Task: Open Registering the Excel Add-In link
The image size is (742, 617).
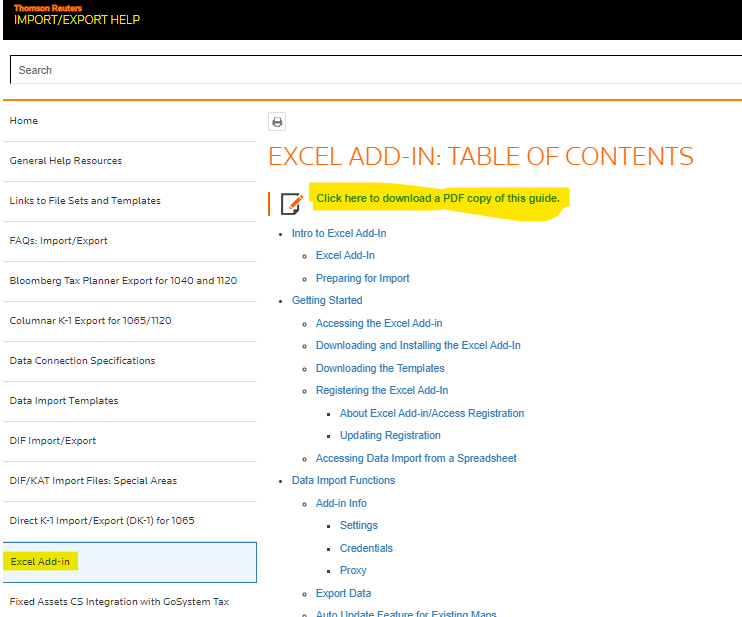Action: pos(382,390)
